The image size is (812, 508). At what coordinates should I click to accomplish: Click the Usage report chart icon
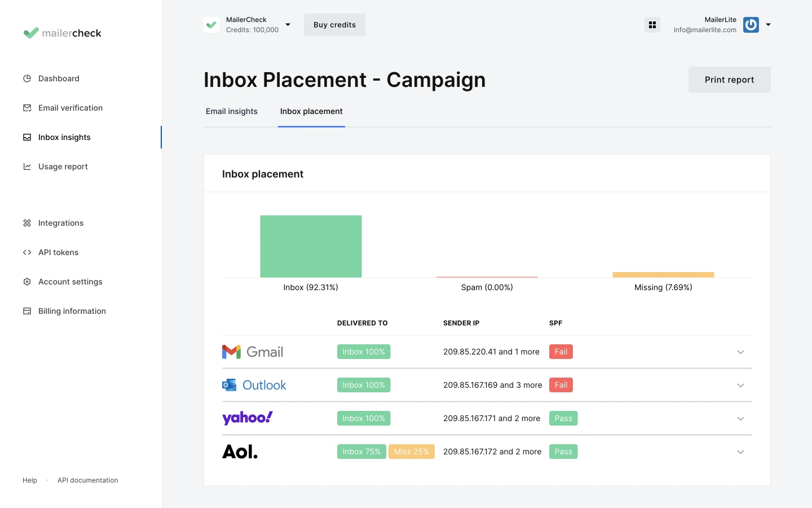pos(27,167)
